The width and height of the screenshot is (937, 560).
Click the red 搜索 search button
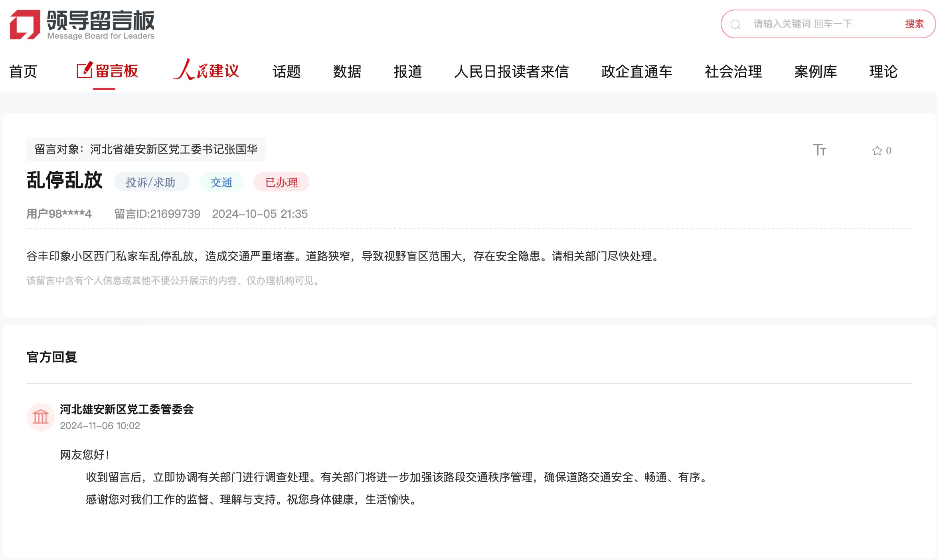[x=914, y=24]
